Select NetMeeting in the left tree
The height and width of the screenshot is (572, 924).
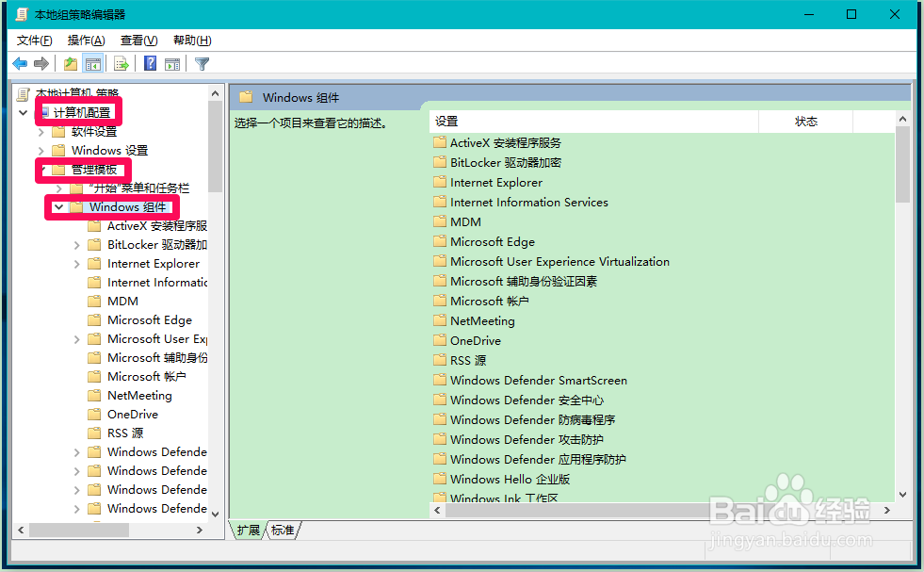pyautogui.click(x=139, y=395)
